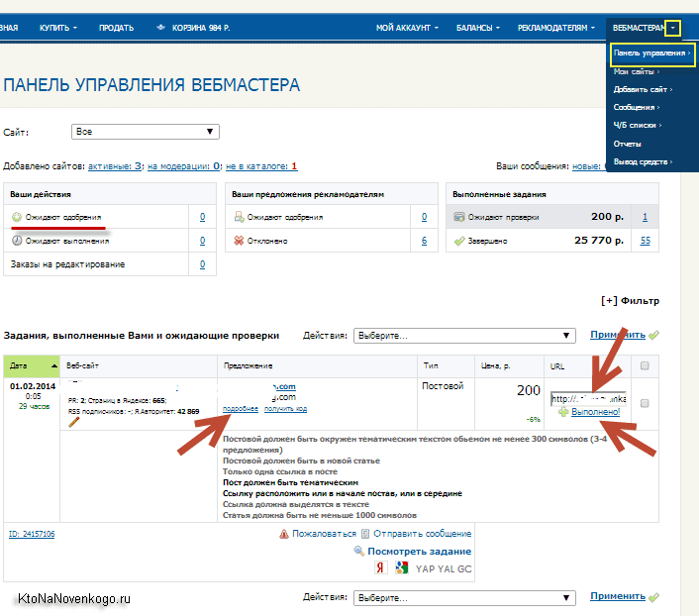This screenshot has width=699, height=616.
Task: Click the clock awaiting execution icon
Action: (x=17, y=241)
